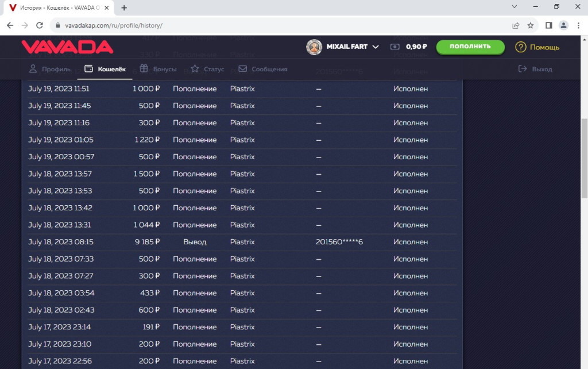588x369 pixels.
Task: Click the share page icon in address bar
Action: (516, 25)
